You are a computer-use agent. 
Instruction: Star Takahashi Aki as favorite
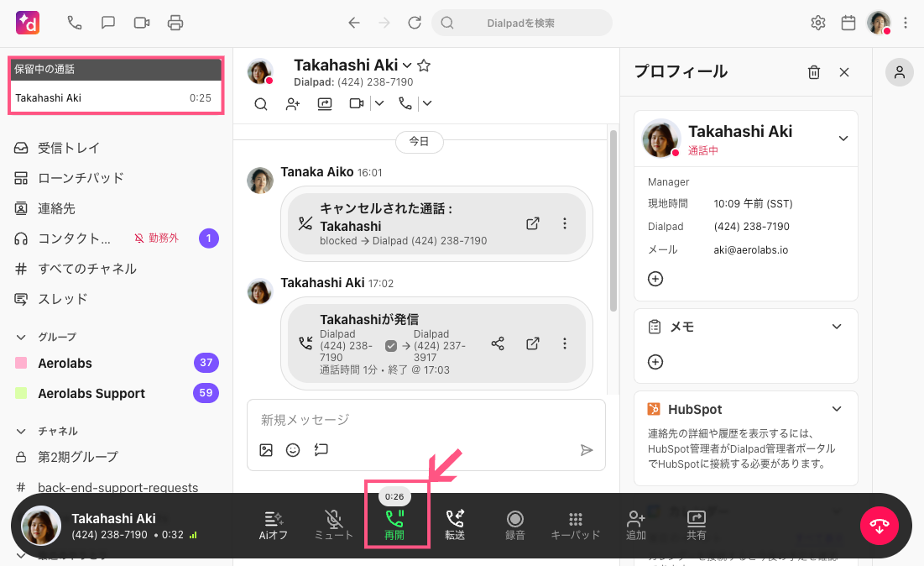[x=424, y=66]
